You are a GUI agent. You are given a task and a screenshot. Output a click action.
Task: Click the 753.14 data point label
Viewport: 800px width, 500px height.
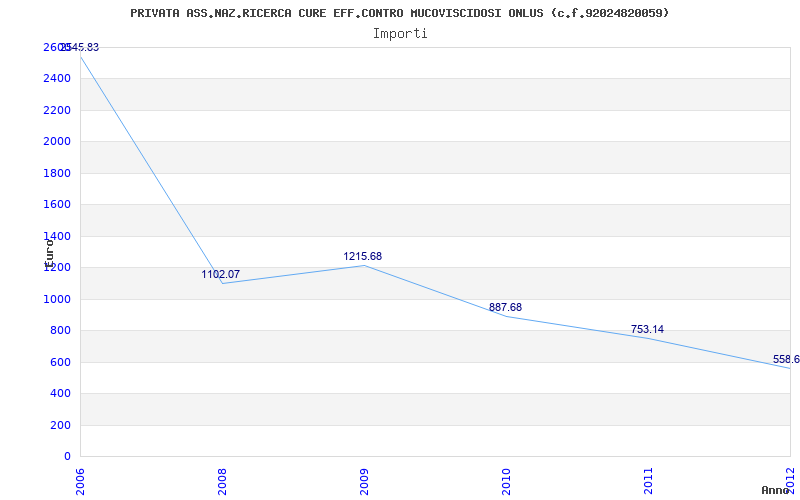(647, 330)
